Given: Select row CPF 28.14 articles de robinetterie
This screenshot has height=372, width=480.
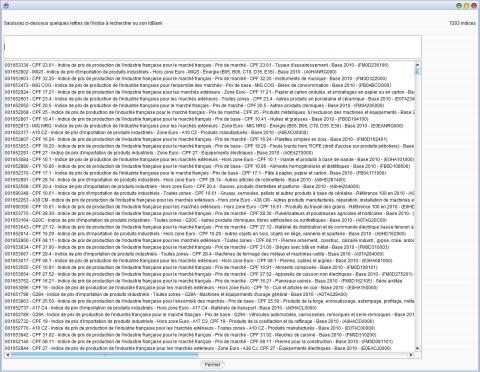Looking at the screenshot, I should point(209,180).
